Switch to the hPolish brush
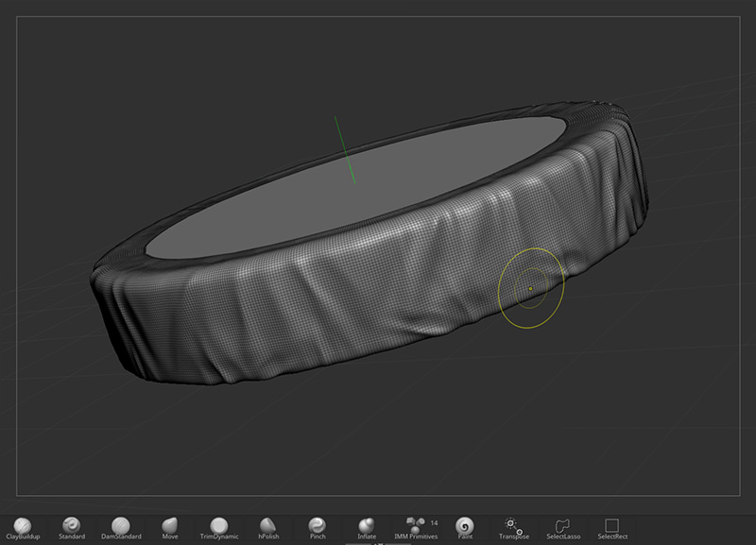 (x=268, y=525)
